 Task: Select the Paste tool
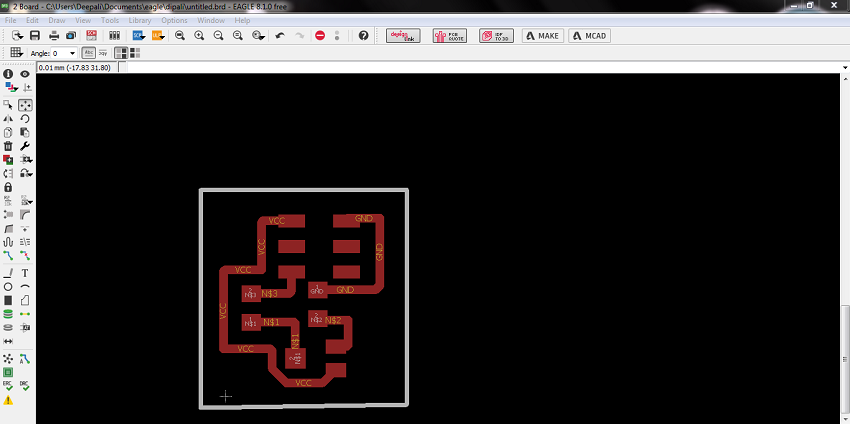25,132
